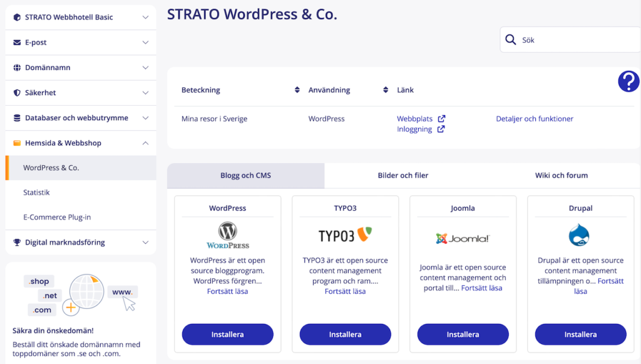This screenshot has height=364, width=641.
Task: Click the .com domain badge
Action: click(x=42, y=310)
